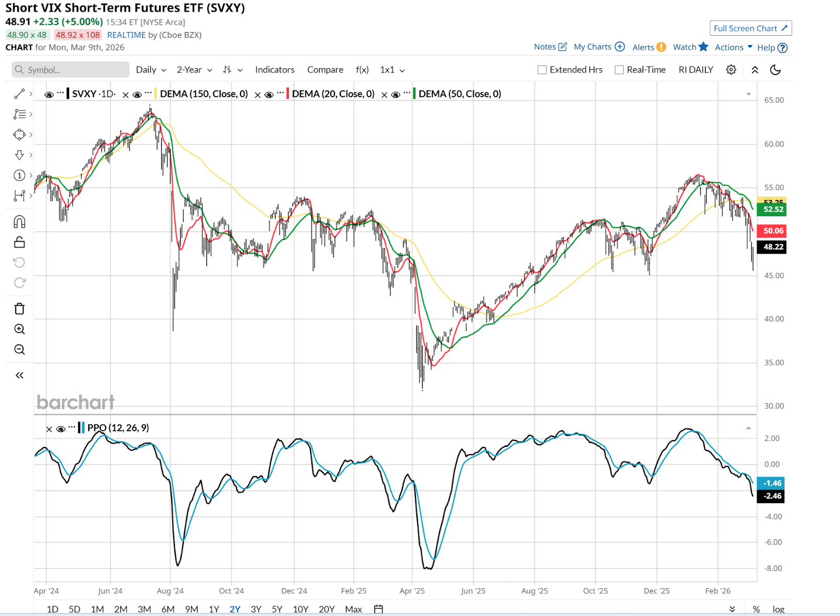Open Alerts for SVXY
Viewport: 840px width, 616px height.
point(649,47)
